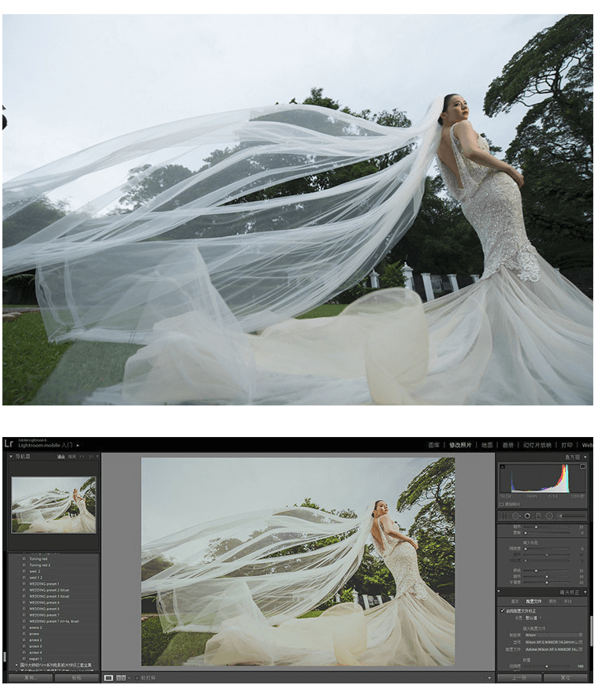Image resolution: width=598 pixels, height=700 pixels.
Task: Switch to Color (颜色) lens tab
Action: [553, 602]
